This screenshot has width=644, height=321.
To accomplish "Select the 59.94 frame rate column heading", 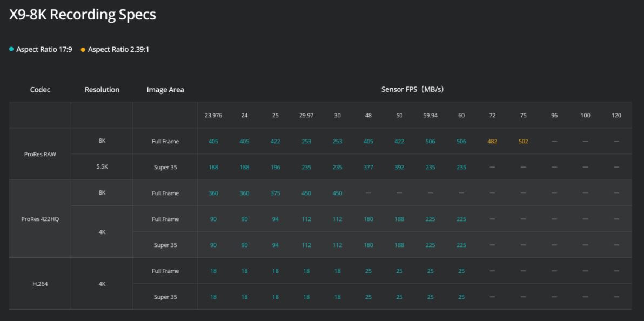I will [430, 116].
